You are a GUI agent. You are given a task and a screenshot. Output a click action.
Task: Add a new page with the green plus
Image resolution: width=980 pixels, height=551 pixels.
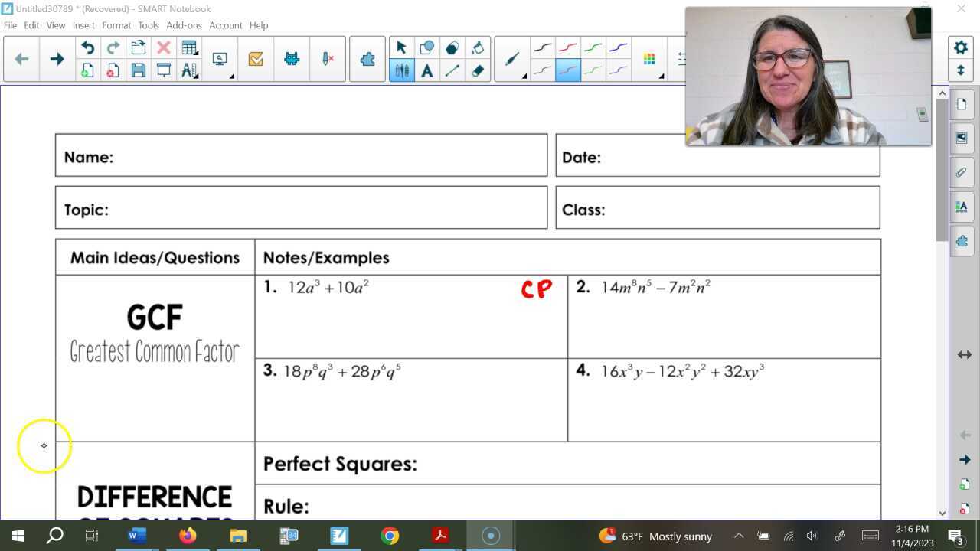point(88,71)
